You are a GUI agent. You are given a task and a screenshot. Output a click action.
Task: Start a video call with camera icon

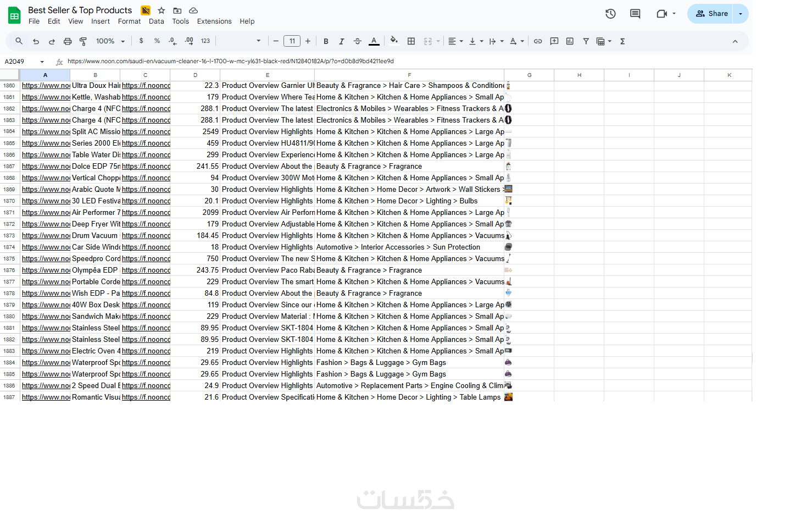click(661, 14)
